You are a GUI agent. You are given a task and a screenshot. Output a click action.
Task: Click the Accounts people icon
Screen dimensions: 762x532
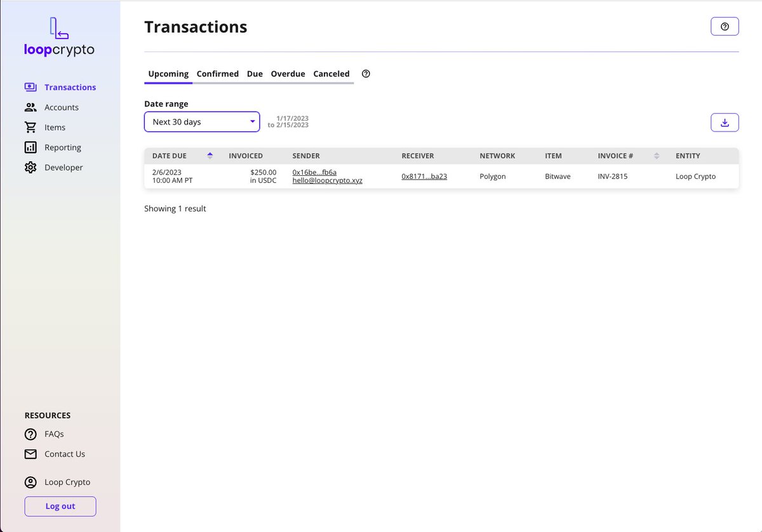tap(30, 107)
